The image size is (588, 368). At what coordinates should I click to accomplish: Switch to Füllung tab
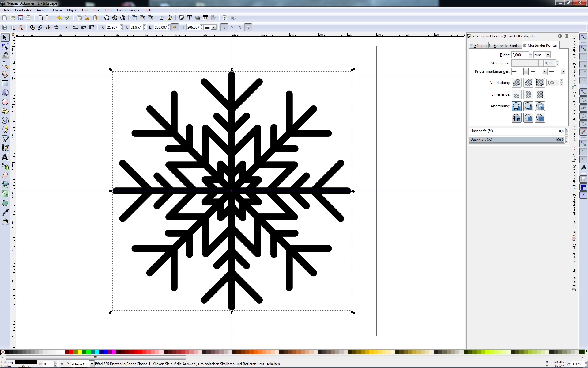(x=480, y=46)
